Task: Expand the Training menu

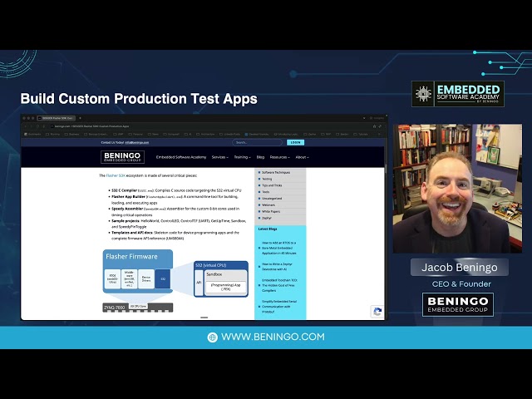Action: [242, 157]
